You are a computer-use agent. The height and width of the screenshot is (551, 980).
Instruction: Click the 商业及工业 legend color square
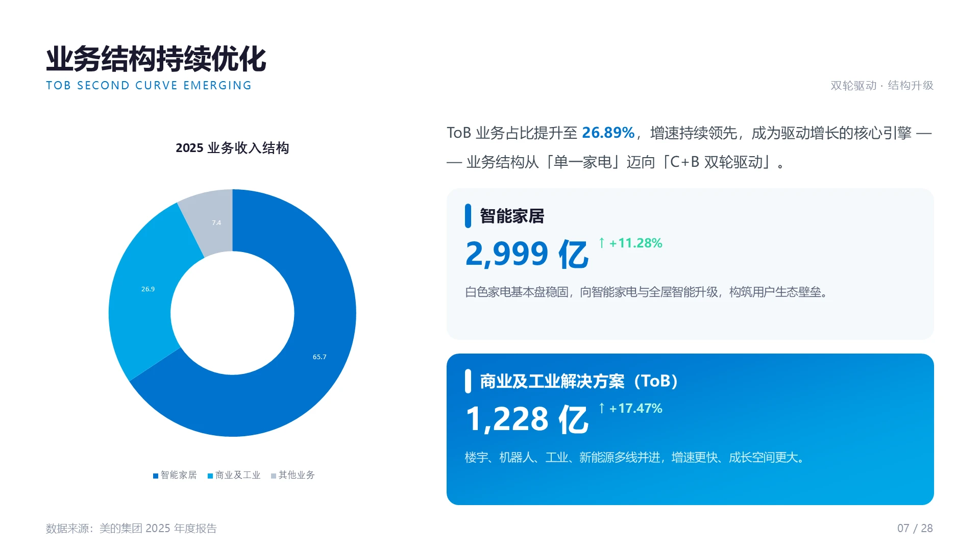click(x=210, y=476)
